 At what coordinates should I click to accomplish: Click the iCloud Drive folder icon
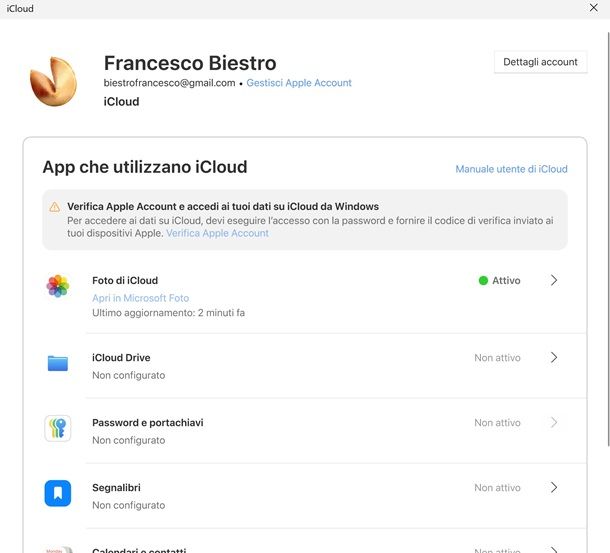58,363
